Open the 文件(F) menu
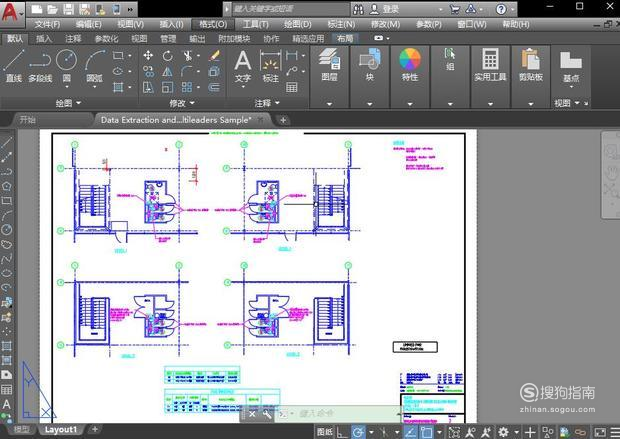This screenshot has height=439, width=620. 47,24
